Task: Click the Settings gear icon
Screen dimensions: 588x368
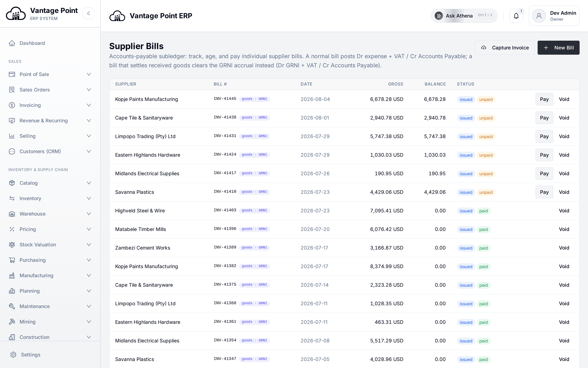Action: (13, 355)
